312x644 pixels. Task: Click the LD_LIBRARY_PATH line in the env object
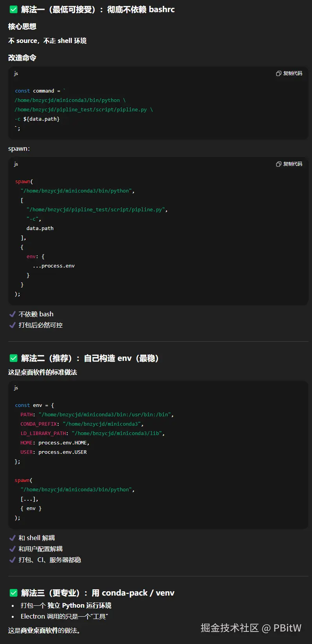93,433
